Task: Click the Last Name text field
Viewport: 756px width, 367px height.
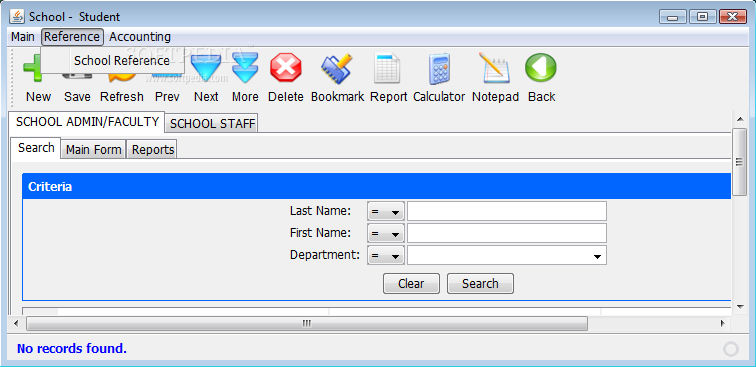Action: click(507, 211)
